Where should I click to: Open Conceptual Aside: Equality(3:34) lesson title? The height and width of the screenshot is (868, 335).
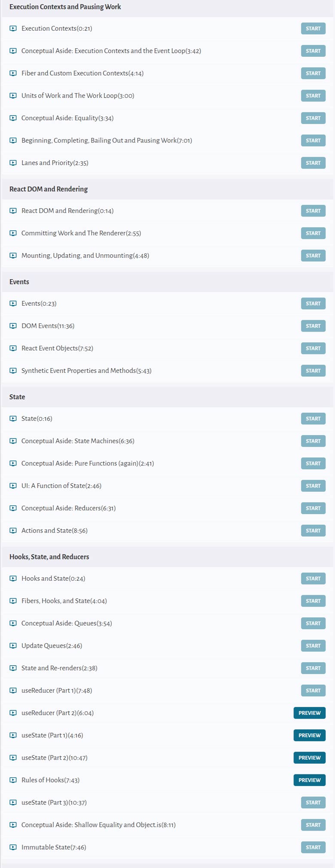pos(67,118)
